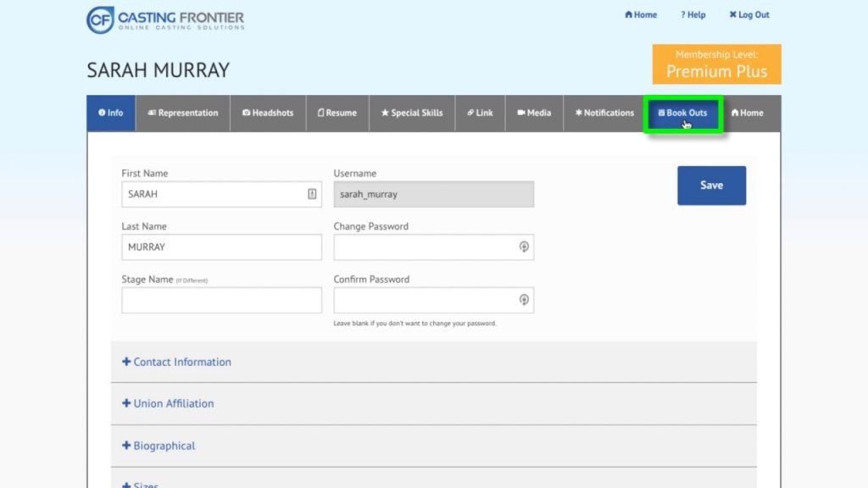Switch to the Representation tab
Screen dimensions: 868x488
coord(183,113)
